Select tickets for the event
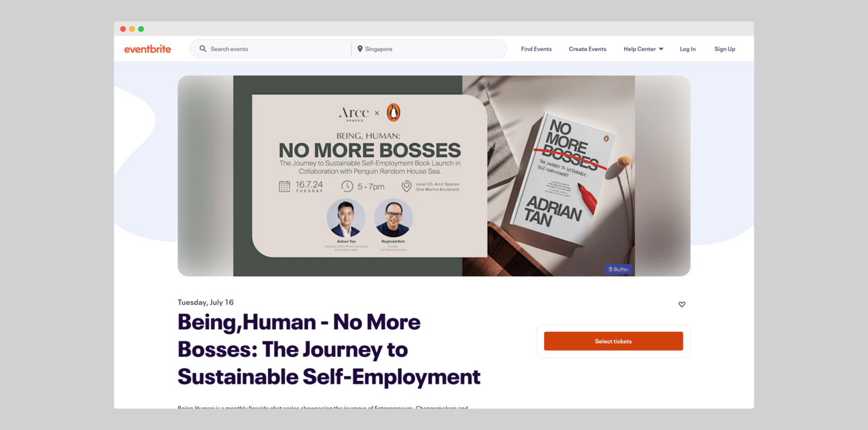Viewport: 868px width, 430px height. 613,341
